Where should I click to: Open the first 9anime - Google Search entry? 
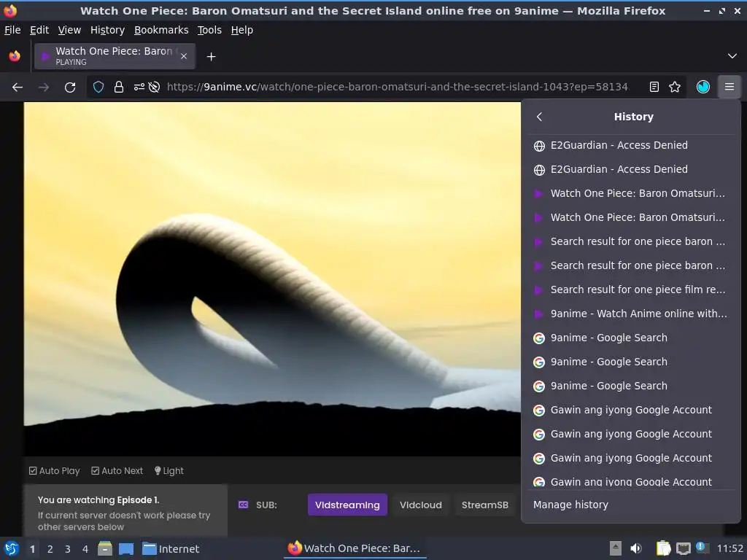631,338
